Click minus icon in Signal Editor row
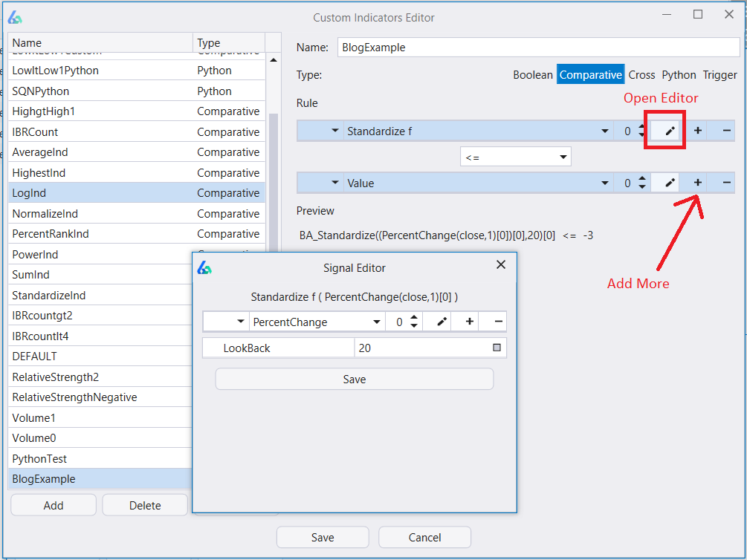 click(x=498, y=322)
